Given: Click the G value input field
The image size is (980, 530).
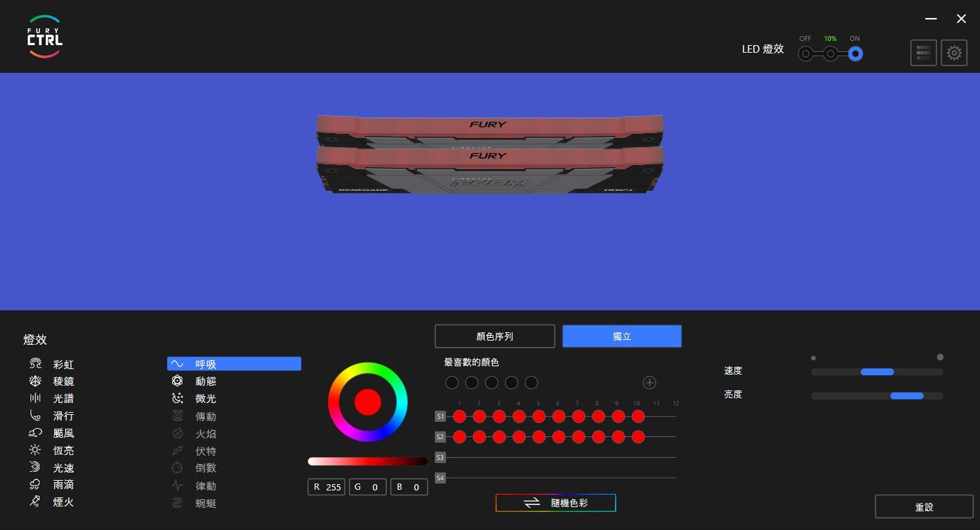Looking at the screenshot, I should [x=368, y=487].
